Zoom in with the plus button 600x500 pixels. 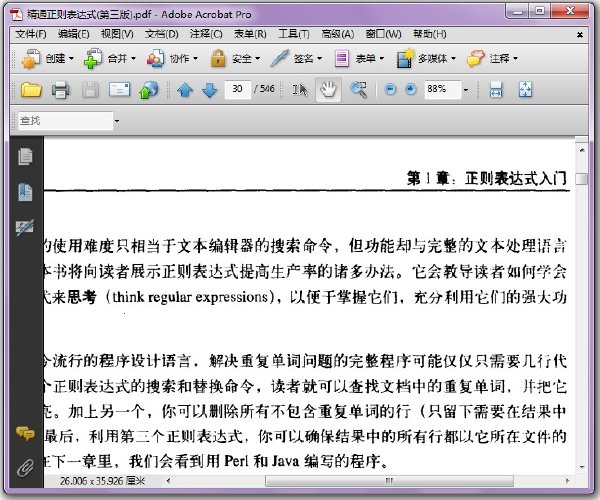(x=411, y=90)
